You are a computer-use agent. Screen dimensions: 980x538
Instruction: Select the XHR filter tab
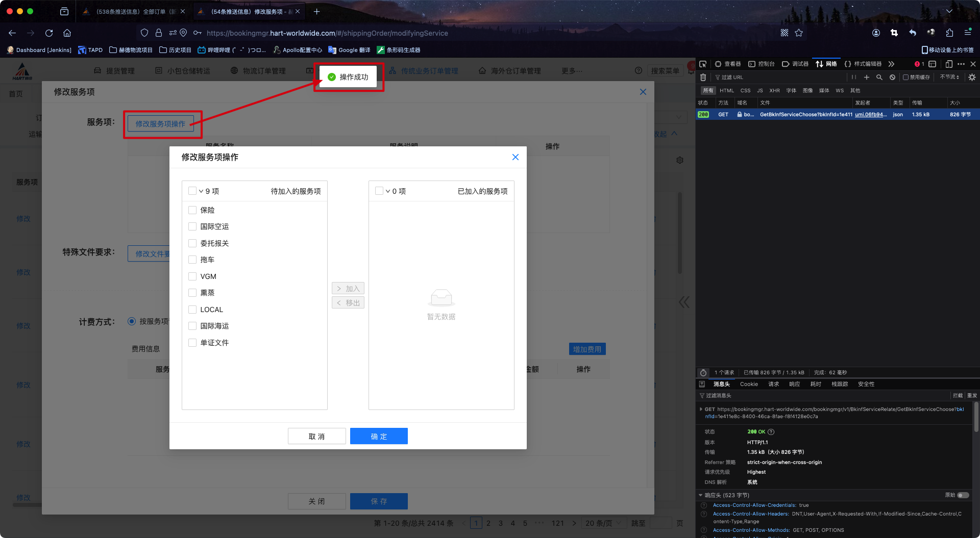coord(774,91)
